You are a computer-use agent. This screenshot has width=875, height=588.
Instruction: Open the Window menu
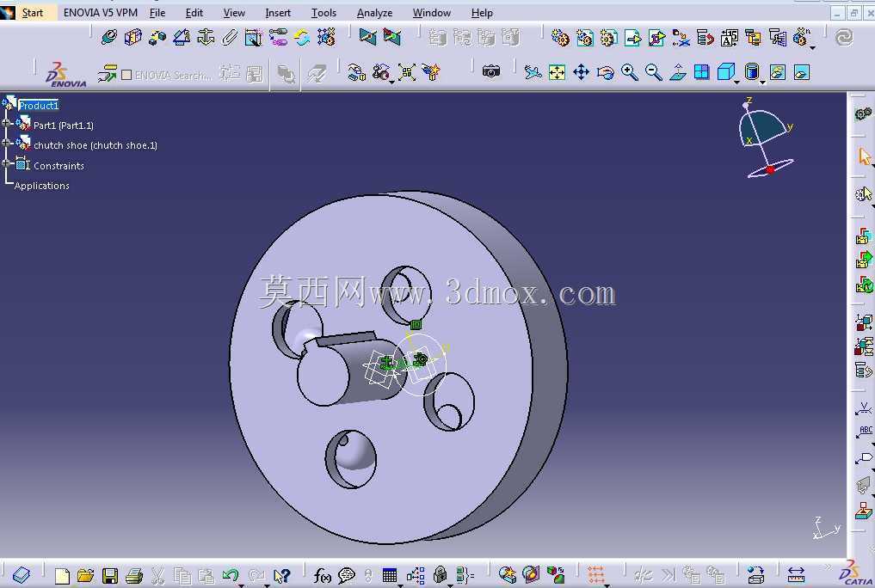pos(431,13)
